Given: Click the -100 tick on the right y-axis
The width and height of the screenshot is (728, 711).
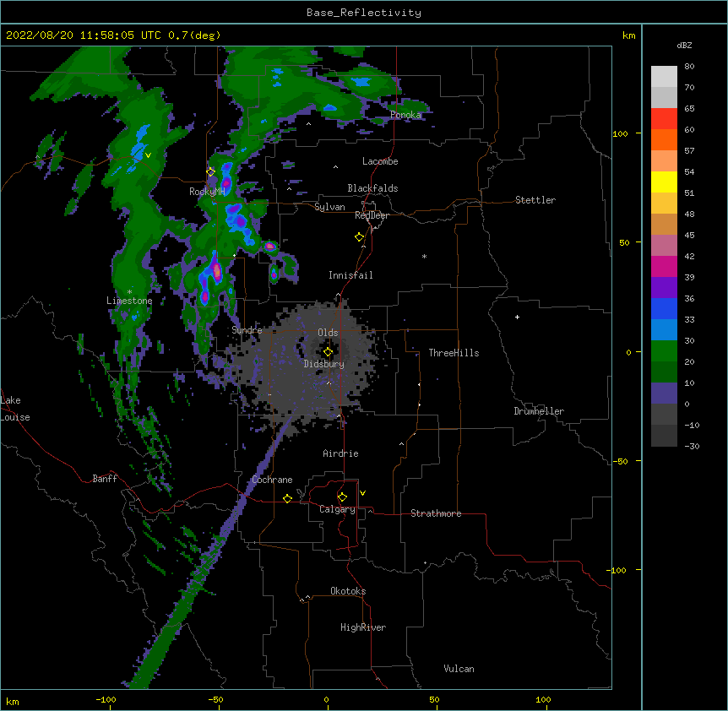Looking at the screenshot, I should 617,570.
